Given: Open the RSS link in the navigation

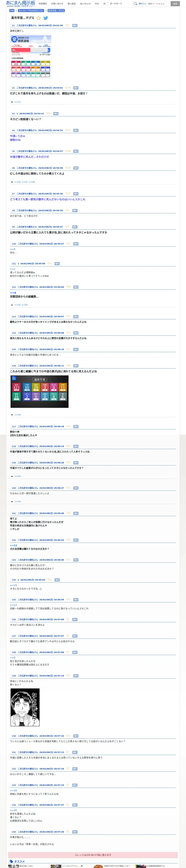Looking at the screenshot, I should (97, 4).
